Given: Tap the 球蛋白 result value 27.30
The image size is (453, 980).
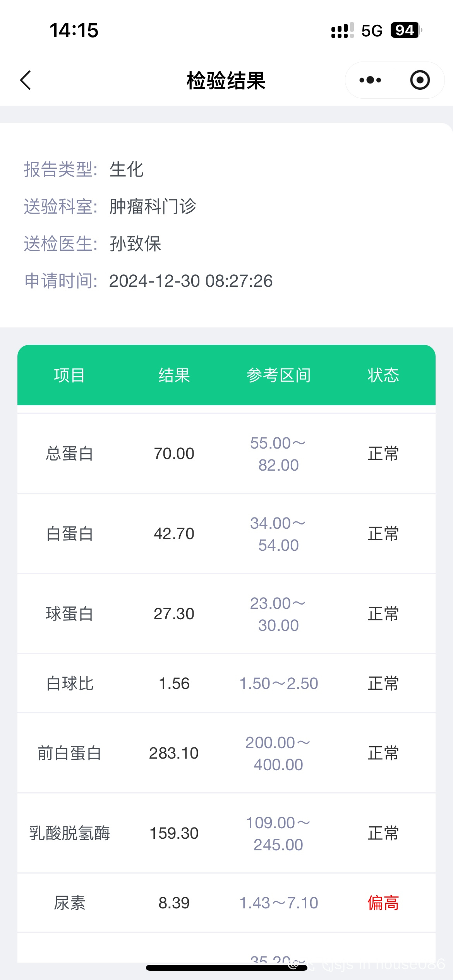Looking at the screenshot, I should 174,614.
